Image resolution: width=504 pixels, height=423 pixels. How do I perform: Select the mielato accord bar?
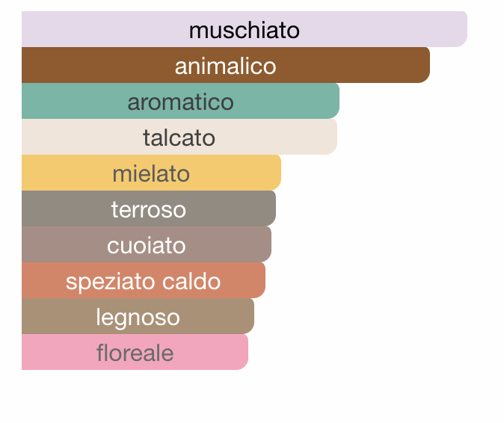point(151,173)
